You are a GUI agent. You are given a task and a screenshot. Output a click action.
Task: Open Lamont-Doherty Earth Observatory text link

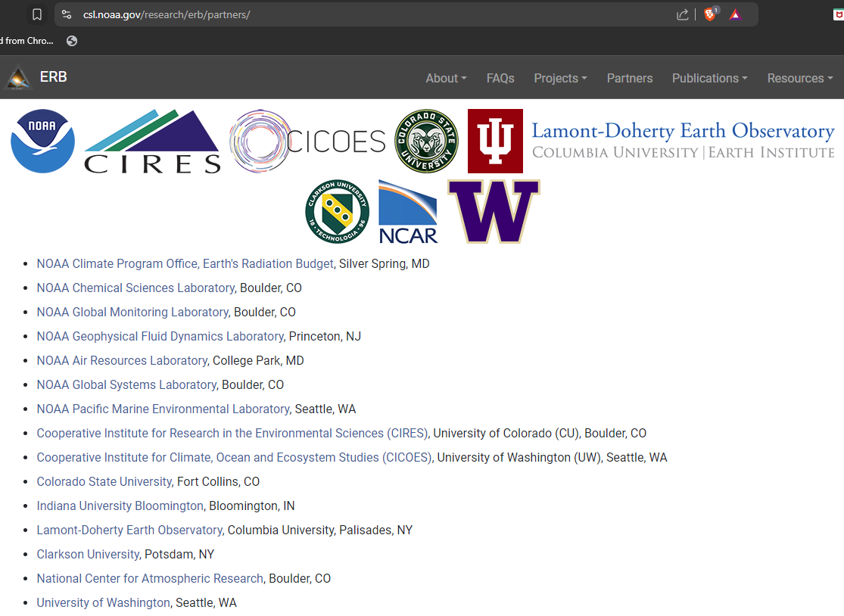(x=129, y=530)
